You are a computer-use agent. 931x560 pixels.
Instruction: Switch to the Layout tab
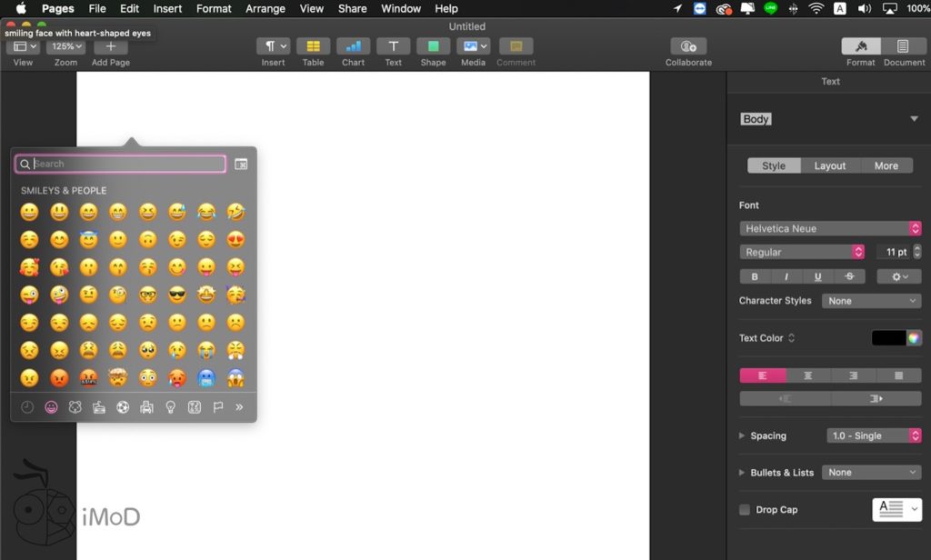(829, 165)
